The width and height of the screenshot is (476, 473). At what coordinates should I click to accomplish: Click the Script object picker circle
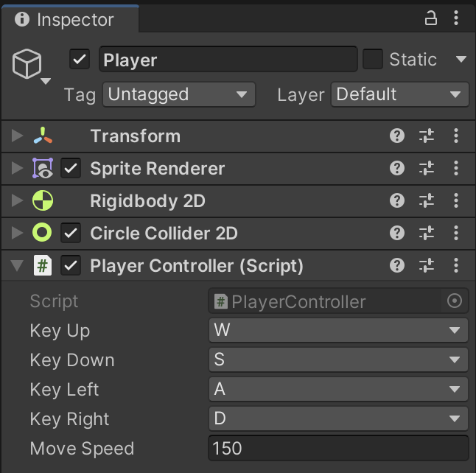[455, 301]
